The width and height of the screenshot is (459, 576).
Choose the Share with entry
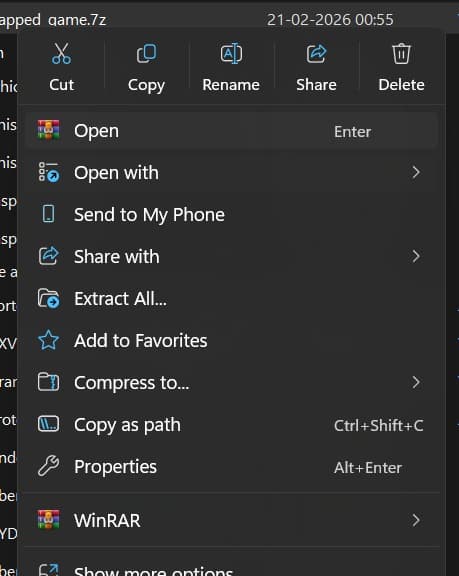pyautogui.click(x=232, y=256)
